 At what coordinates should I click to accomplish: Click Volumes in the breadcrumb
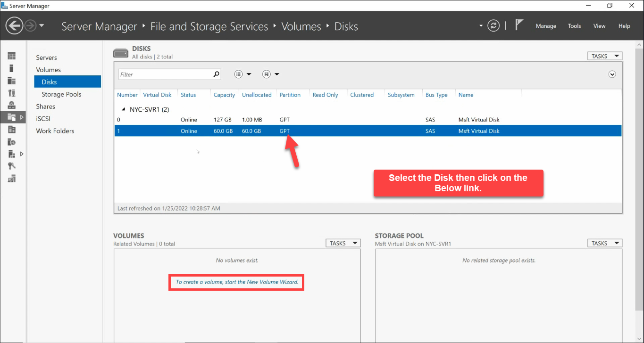click(301, 26)
